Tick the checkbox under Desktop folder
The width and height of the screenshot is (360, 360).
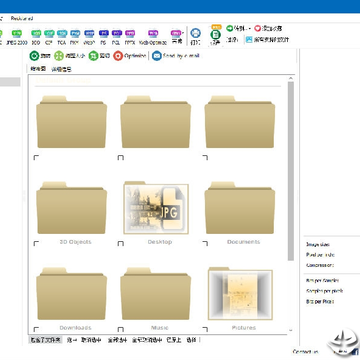coord(121,244)
